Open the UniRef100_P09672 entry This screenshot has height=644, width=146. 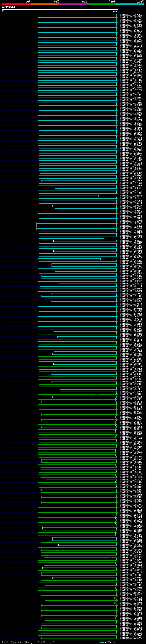(x=131, y=27)
